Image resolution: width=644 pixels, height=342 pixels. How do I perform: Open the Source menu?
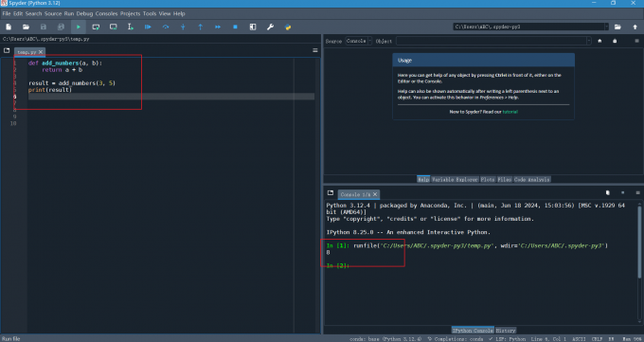(53, 13)
